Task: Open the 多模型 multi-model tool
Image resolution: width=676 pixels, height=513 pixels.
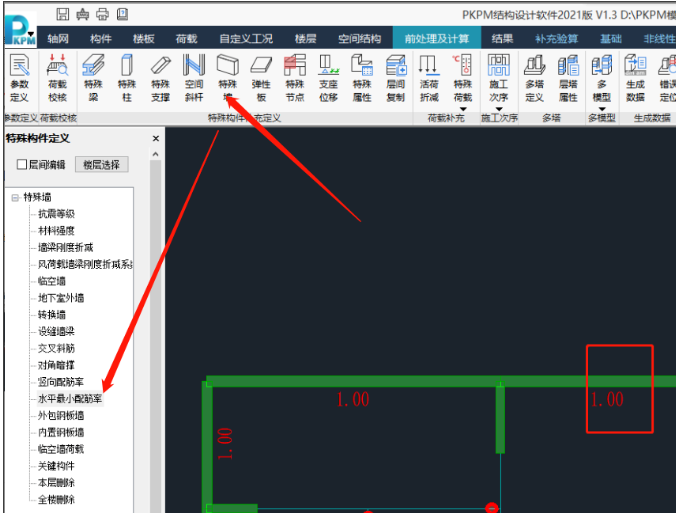Action: (x=602, y=78)
